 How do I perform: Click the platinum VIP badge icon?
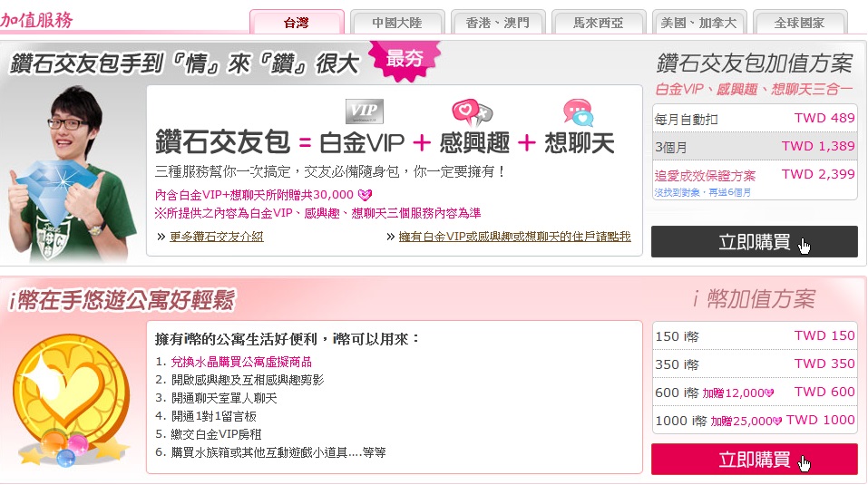(365, 112)
